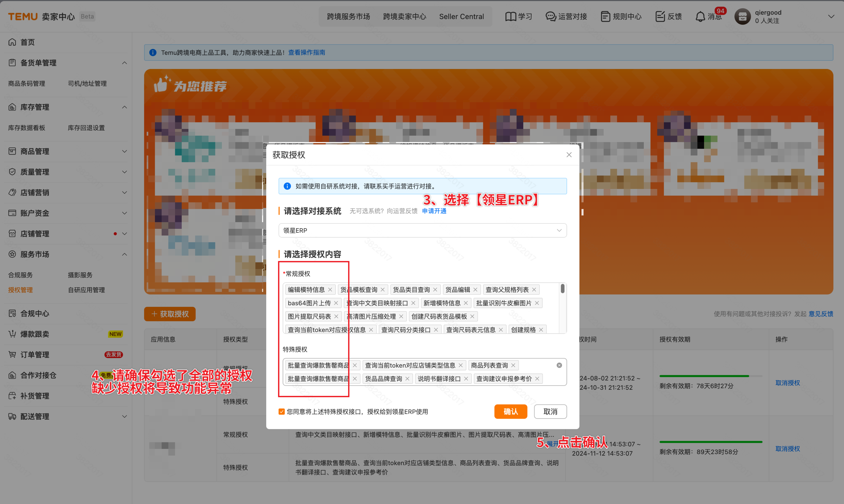This screenshot has width=844, height=504.
Task: Open 运营对接 chat icon
Action: click(x=550, y=16)
